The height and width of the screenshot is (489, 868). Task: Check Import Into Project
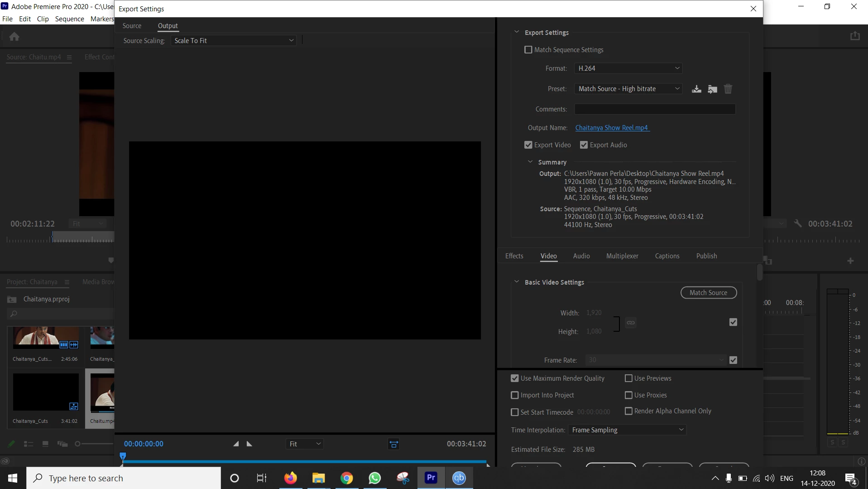coord(514,395)
